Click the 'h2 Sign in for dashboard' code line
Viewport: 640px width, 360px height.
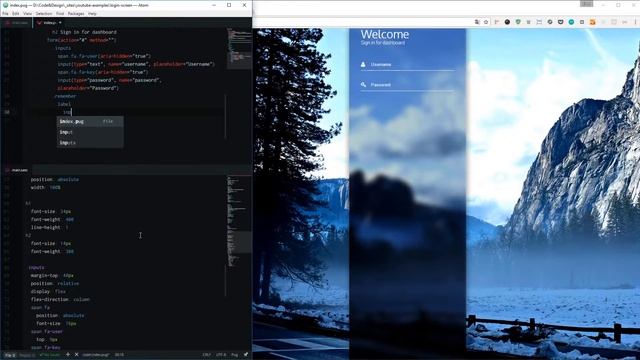pyautogui.click(x=84, y=32)
